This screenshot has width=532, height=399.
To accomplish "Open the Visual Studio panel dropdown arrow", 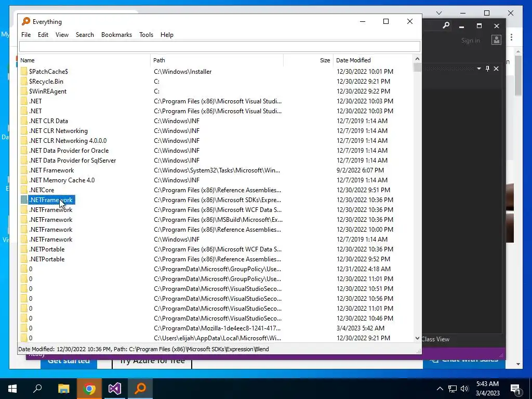I will 478,69.
